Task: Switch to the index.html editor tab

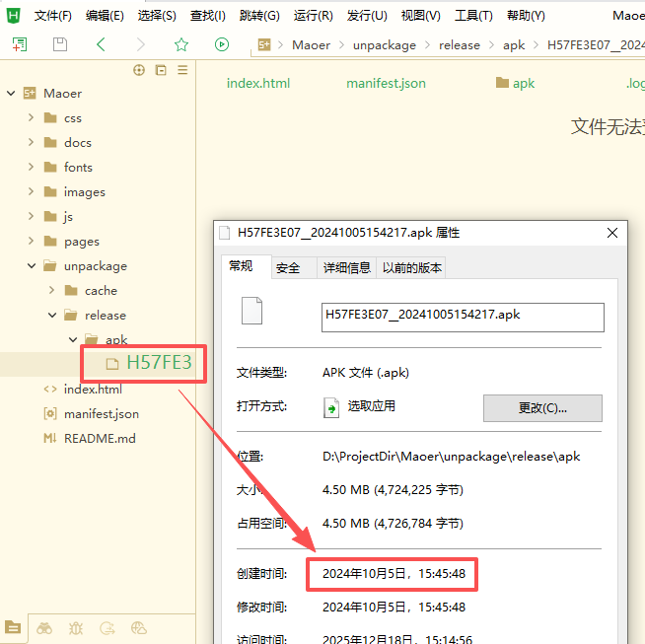Action: (258, 84)
